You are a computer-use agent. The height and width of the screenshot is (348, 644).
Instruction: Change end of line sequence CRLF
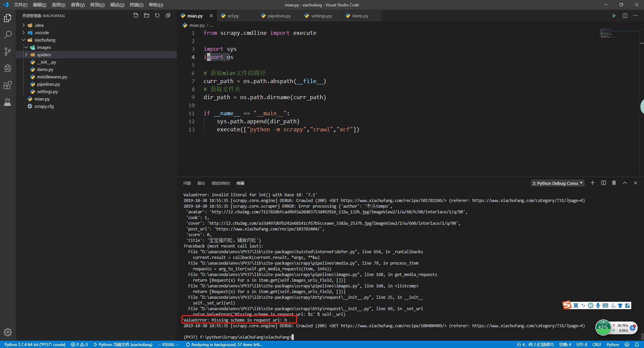pos(597,344)
